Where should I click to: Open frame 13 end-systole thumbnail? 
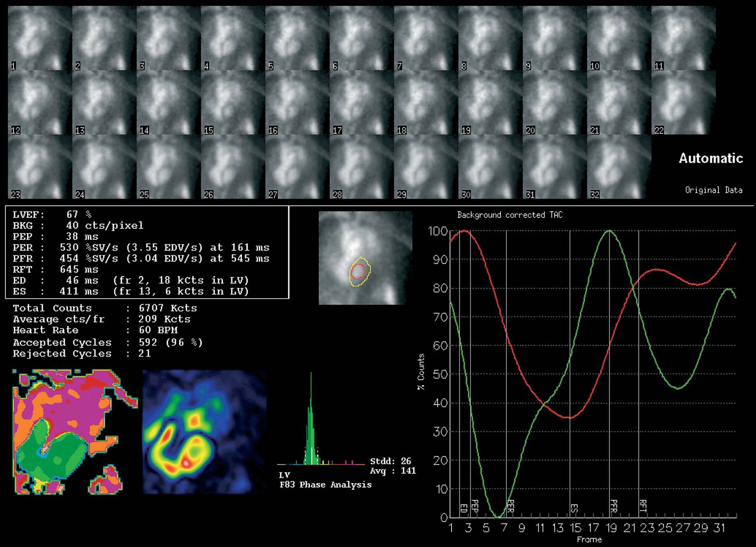[104, 103]
